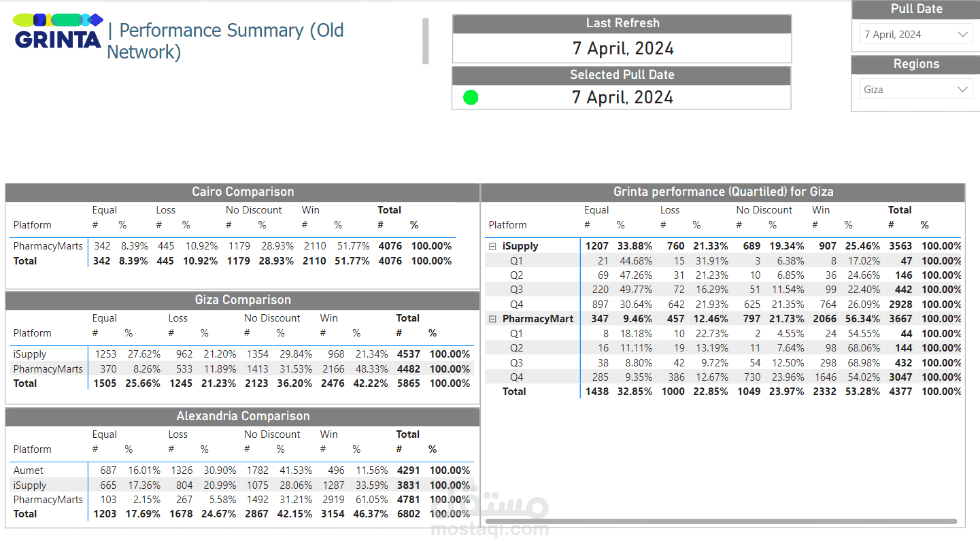Sort by Platform header in Cairo Comparison
980x550 pixels.
(32, 225)
